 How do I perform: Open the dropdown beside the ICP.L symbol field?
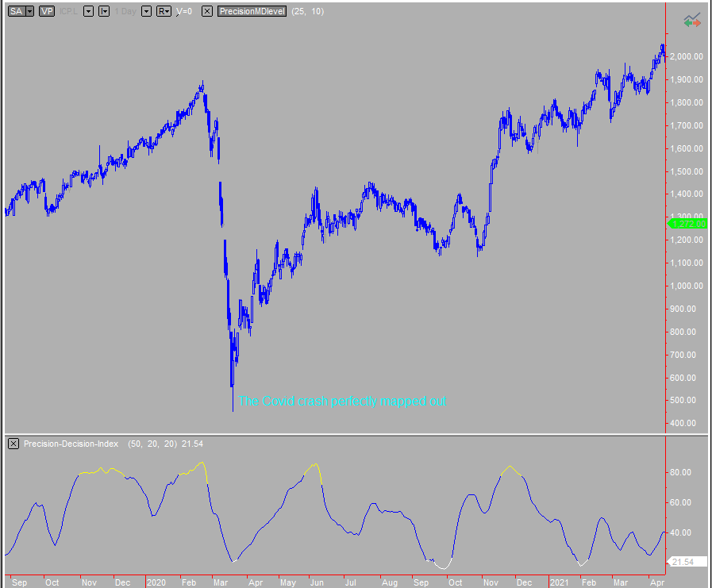(x=88, y=12)
